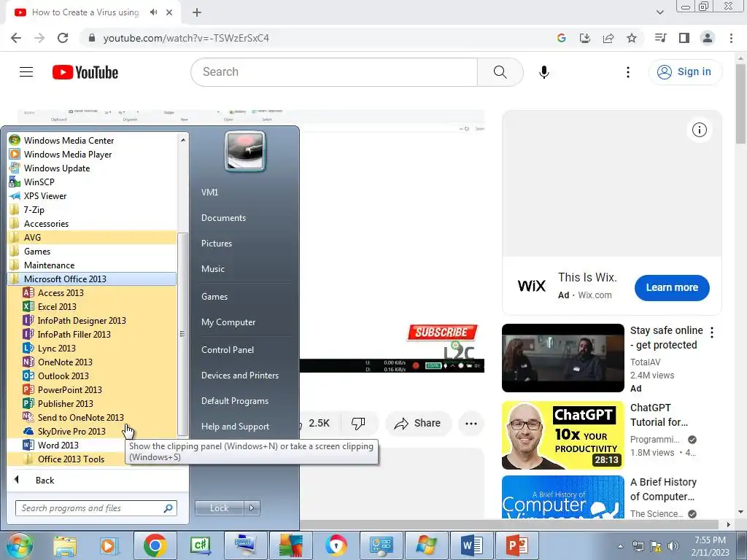Click the Subscribe overlay on the video

pyautogui.click(x=442, y=332)
